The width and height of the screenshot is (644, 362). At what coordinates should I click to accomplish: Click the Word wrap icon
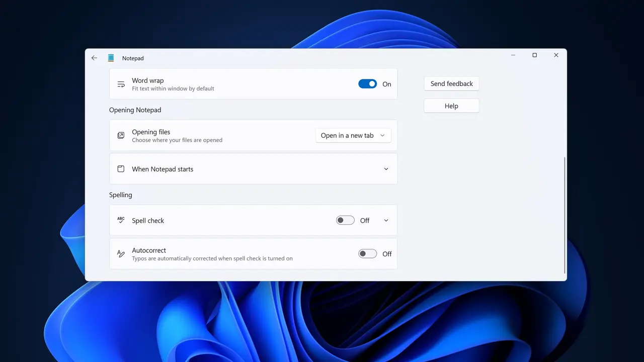click(x=121, y=84)
